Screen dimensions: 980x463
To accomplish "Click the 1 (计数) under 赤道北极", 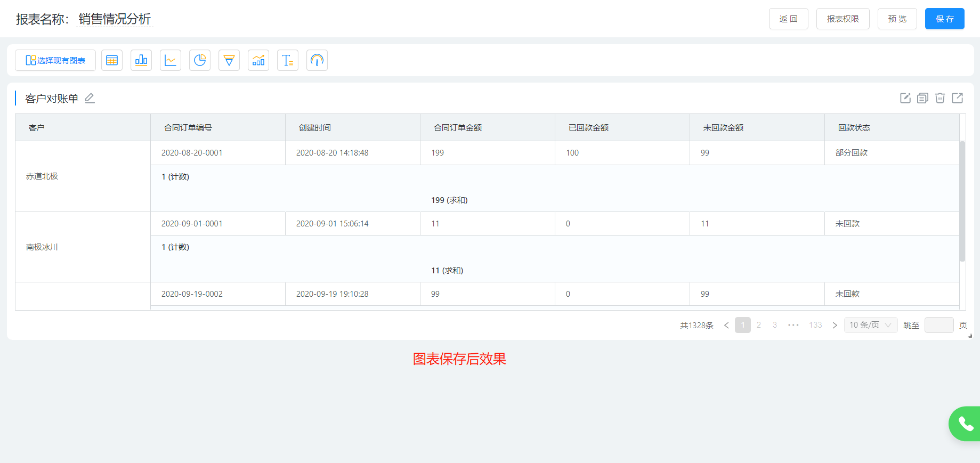I will point(175,177).
